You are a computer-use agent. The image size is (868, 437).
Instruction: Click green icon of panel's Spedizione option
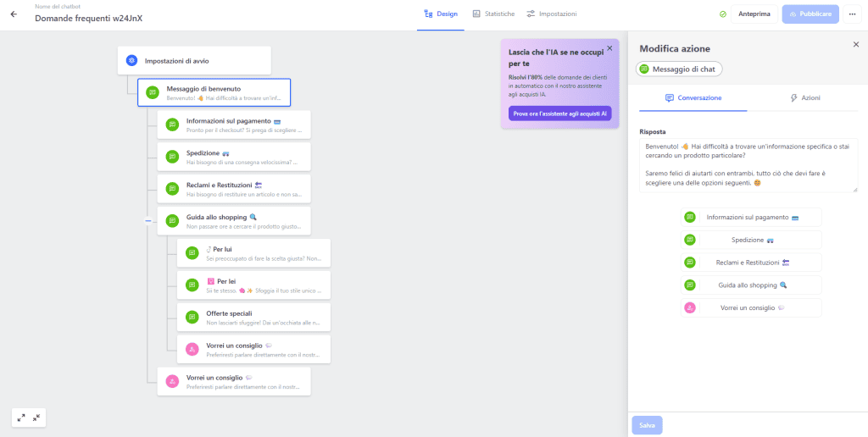[690, 240]
